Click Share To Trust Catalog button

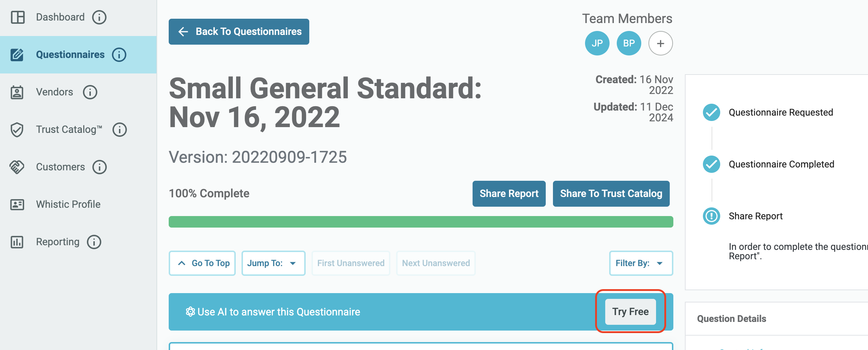[x=611, y=194]
